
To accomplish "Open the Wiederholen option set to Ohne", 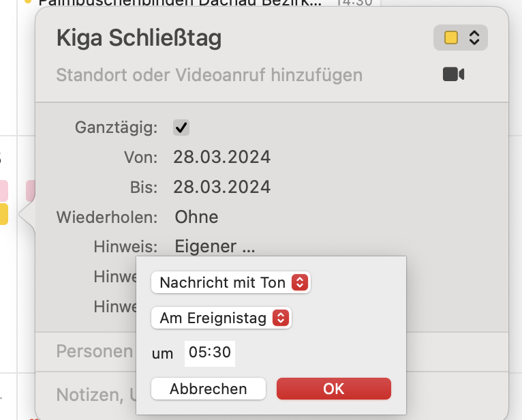I will point(196,217).
